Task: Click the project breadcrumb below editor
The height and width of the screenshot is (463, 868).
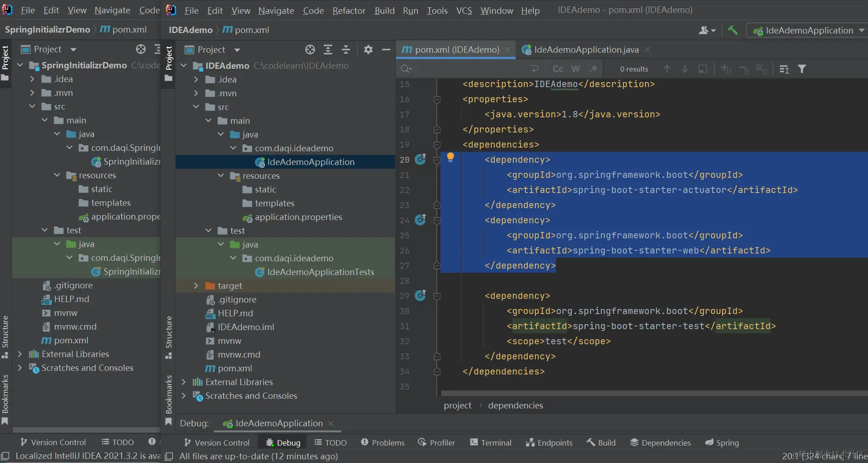Action: coord(457,405)
